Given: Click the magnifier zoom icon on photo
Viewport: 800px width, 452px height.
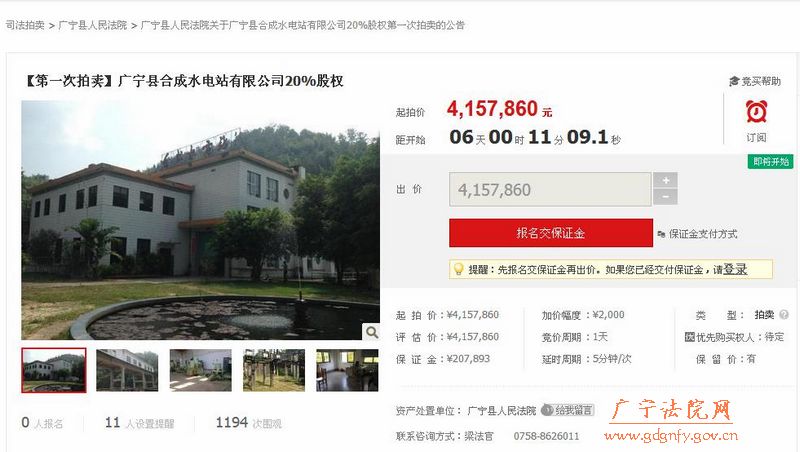Looking at the screenshot, I should tap(372, 332).
